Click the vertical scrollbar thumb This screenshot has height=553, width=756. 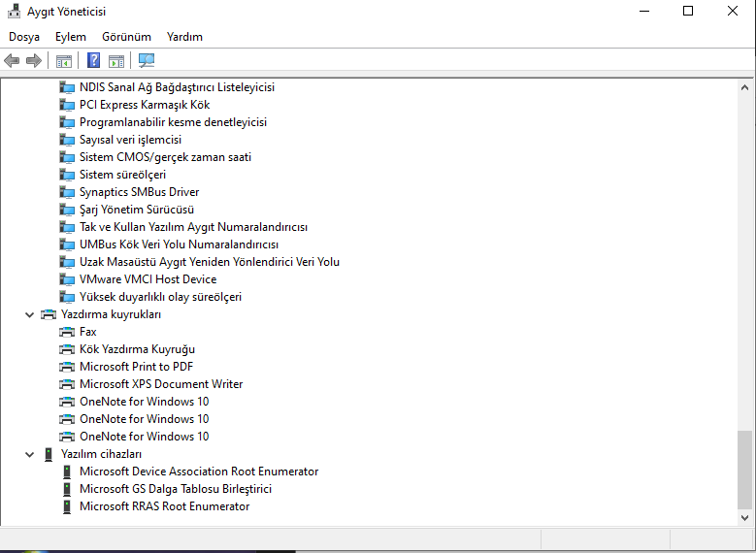[x=744, y=470]
